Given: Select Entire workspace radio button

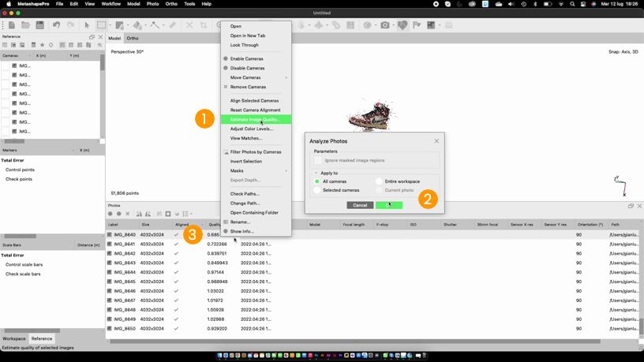Looking at the screenshot, I should tap(380, 181).
